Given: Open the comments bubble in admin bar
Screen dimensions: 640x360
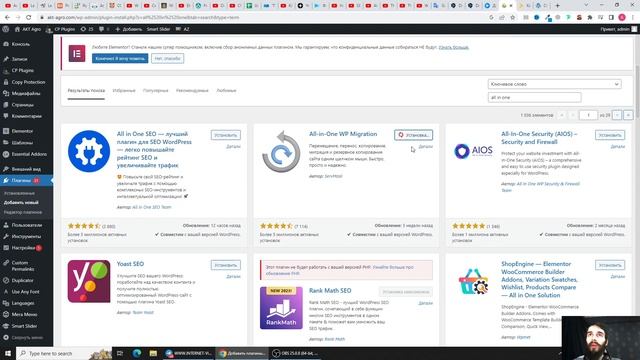Looking at the screenshot, I should (104, 29).
